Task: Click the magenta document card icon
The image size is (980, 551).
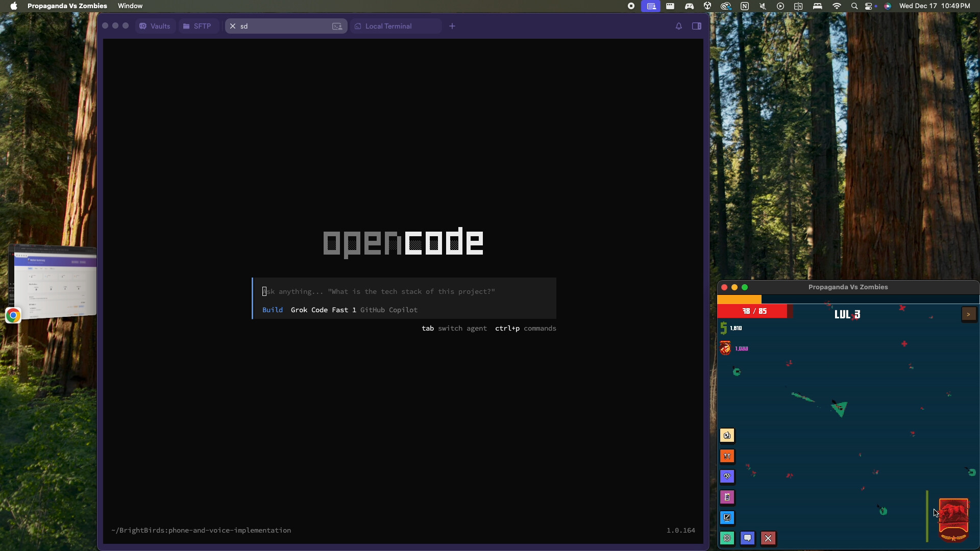Action: coord(727,497)
